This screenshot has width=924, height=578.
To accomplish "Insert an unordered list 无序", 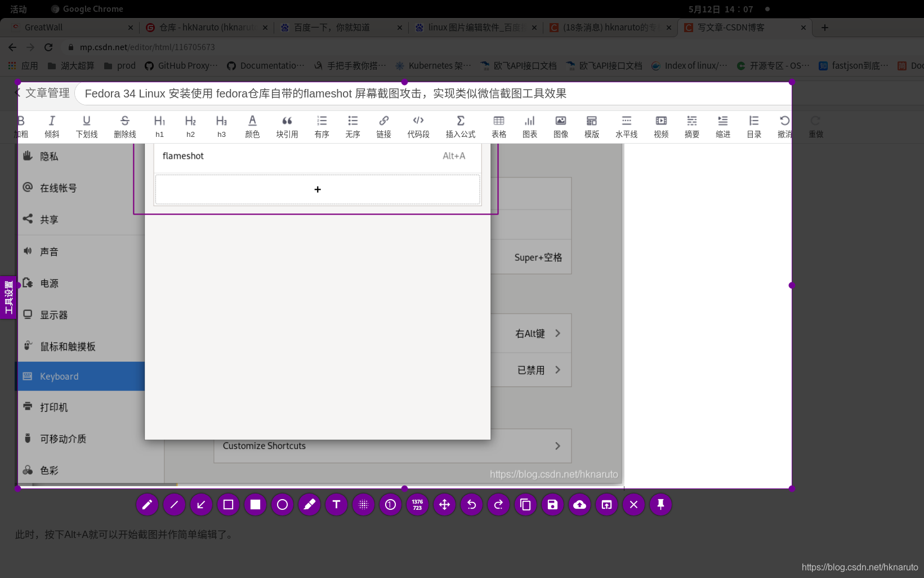I will pos(352,127).
